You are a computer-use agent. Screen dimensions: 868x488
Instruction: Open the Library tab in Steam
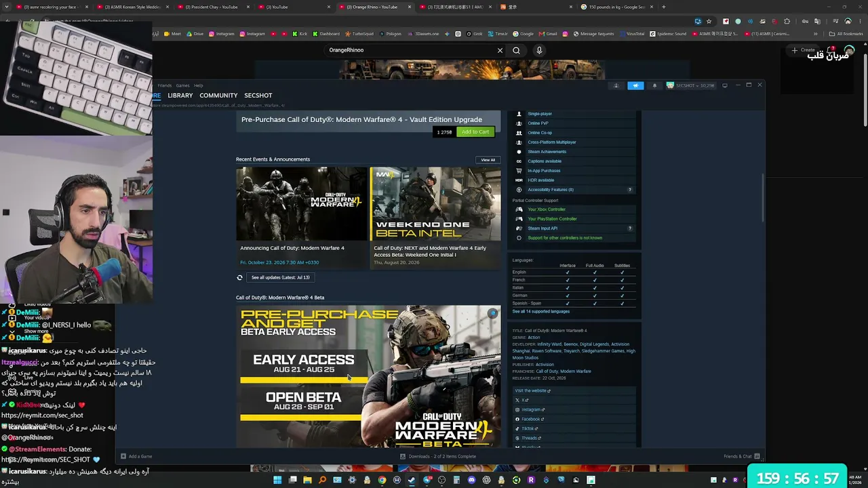[x=180, y=96]
